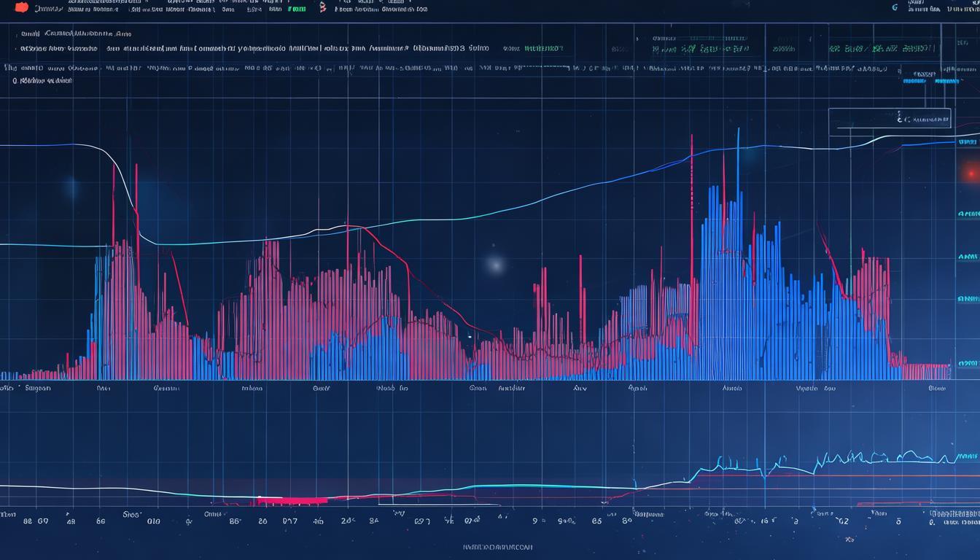Select the pink highlighted segment on the lower chart

tap(292, 501)
